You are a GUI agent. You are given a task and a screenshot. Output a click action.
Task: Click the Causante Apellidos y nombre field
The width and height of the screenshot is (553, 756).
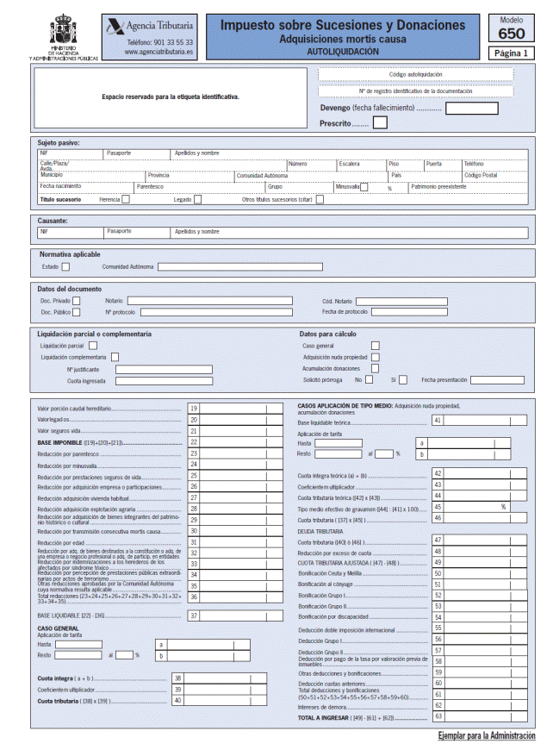349,233
